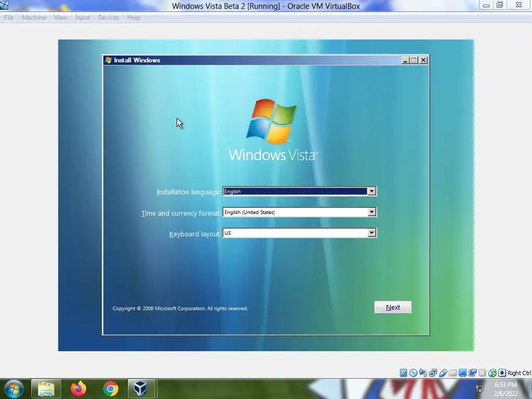Click the hard disk activity indicator
The height and width of the screenshot is (399, 532).
(403, 373)
